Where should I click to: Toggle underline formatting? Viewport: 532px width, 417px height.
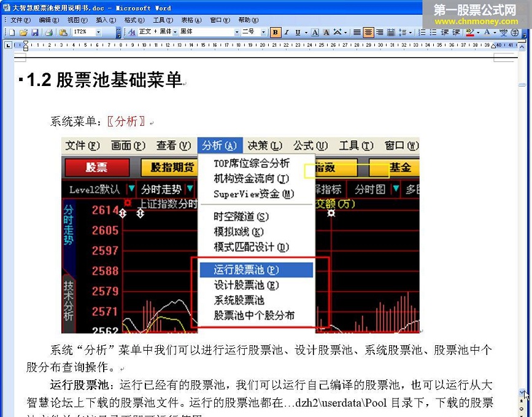click(298, 33)
